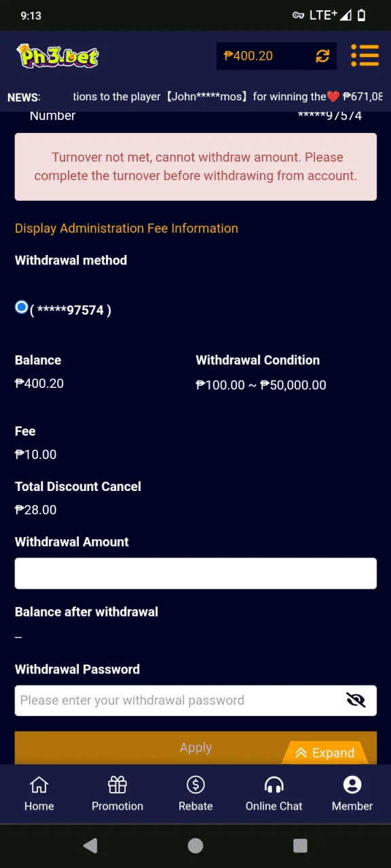The image size is (391, 868).
Task: Open the Member profile tab
Action: [x=352, y=794]
